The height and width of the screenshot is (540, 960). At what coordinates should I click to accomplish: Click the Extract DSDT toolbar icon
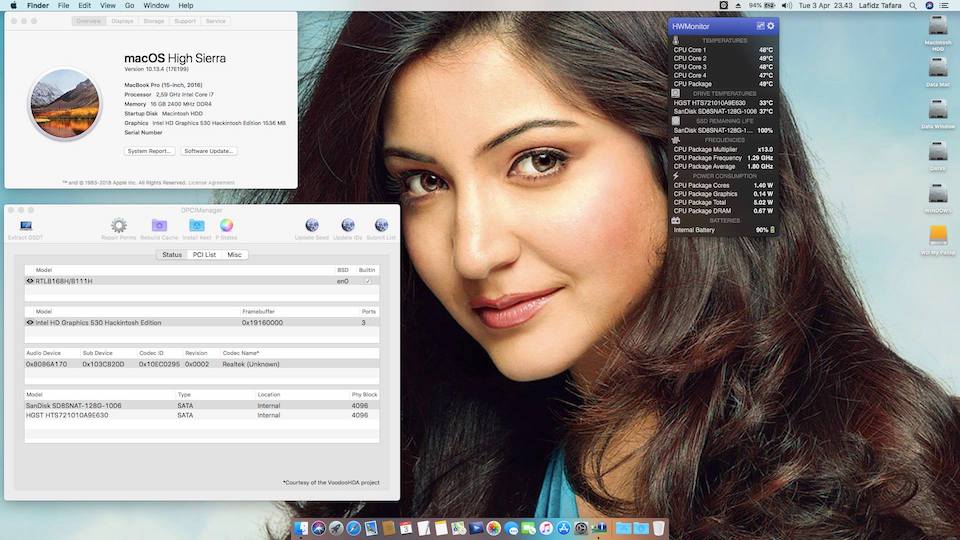(25, 226)
